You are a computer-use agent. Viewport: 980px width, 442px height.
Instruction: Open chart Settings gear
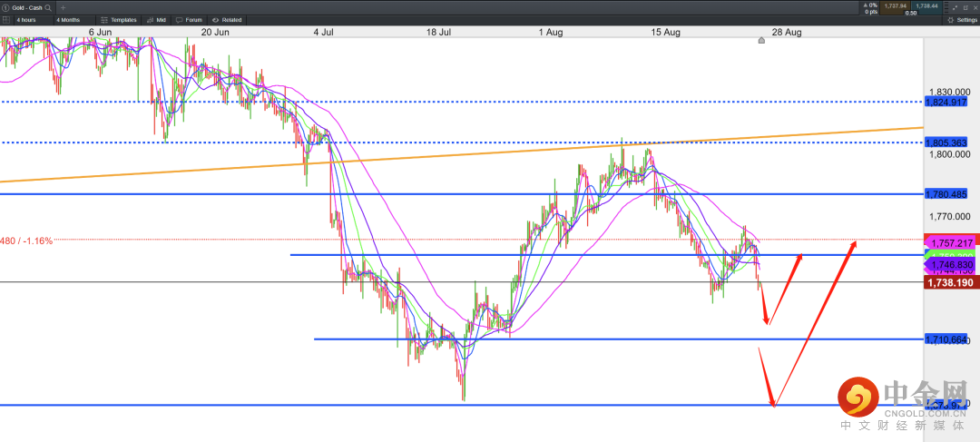pyautogui.click(x=962, y=19)
